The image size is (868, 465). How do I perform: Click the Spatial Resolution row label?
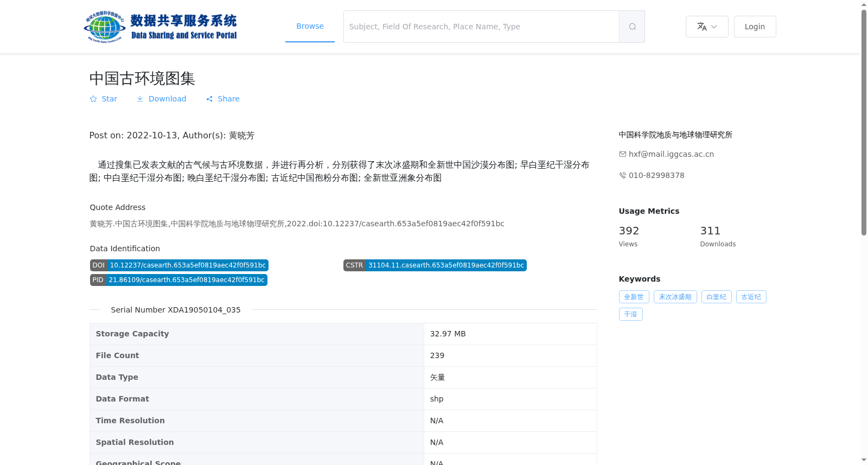[x=135, y=442]
